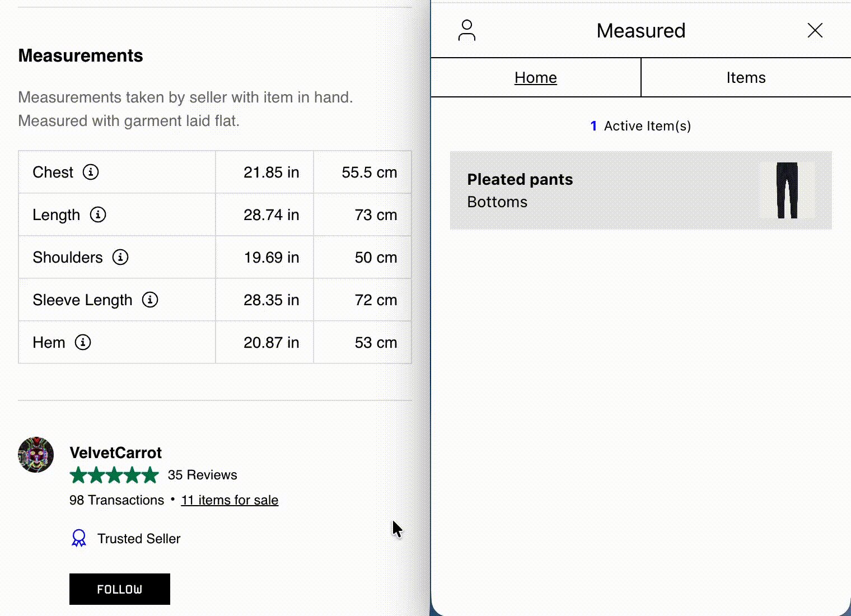Click the five-star rating display

[114, 474]
